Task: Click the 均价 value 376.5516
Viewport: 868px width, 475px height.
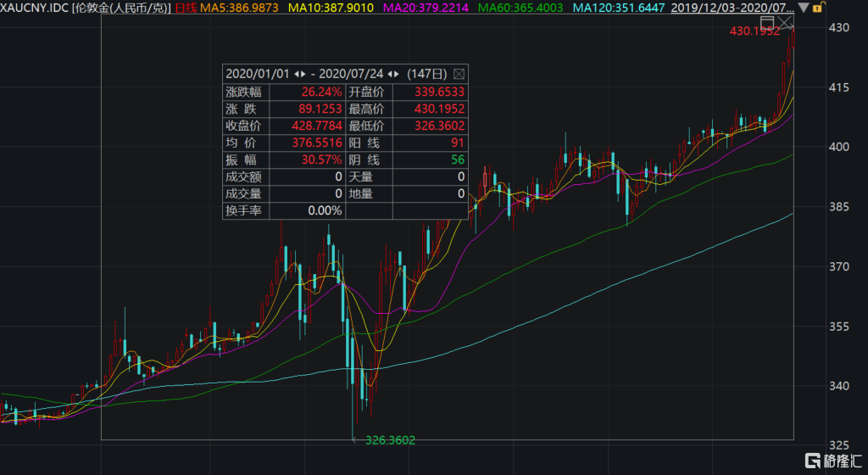Action: pos(317,142)
